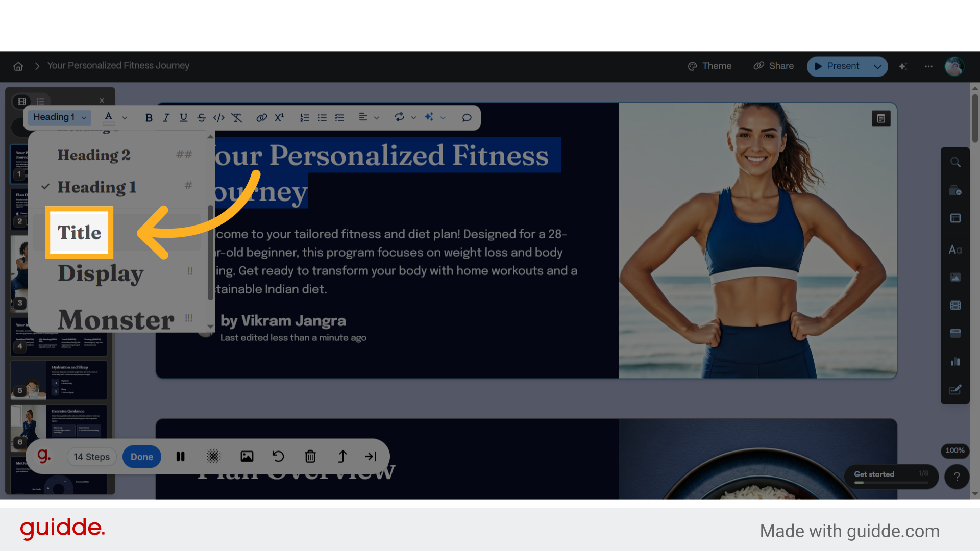Underline the selected text
The image size is (980, 551).
tap(184, 118)
